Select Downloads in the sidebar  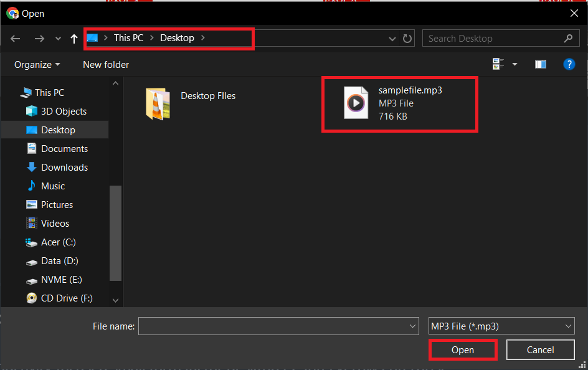(x=62, y=167)
